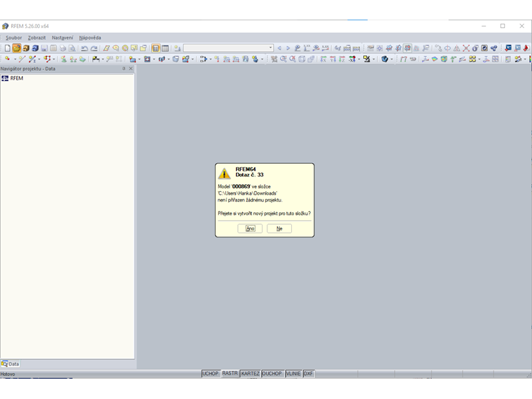
Task: Open the Nápověda menu
Action: (90, 38)
